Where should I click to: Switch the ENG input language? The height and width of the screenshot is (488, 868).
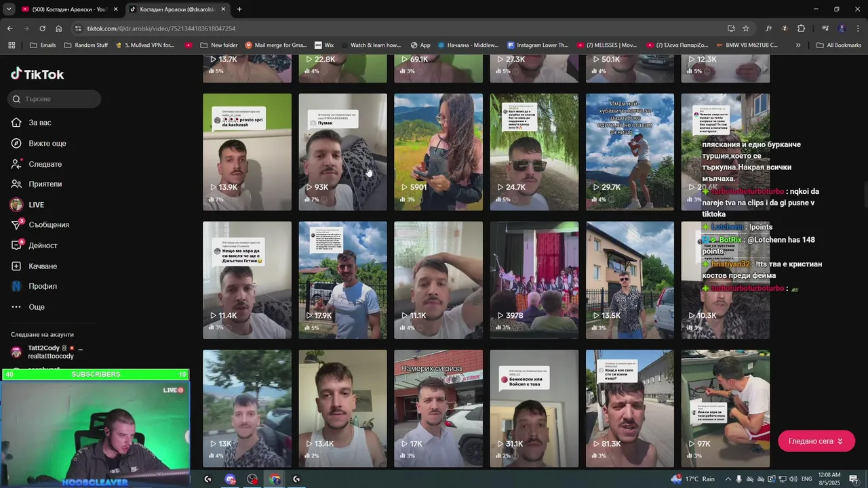coord(807,479)
